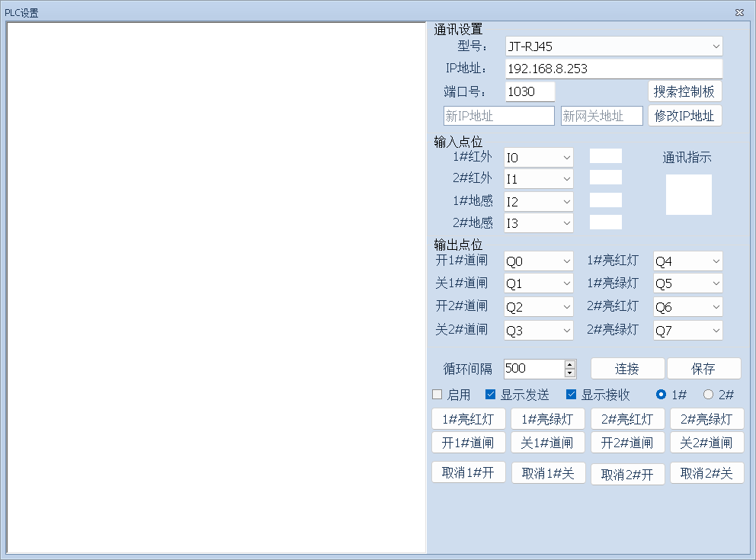Click the 1#亮红灯 test button
This screenshot has height=560, width=756.
click(469, 419)
